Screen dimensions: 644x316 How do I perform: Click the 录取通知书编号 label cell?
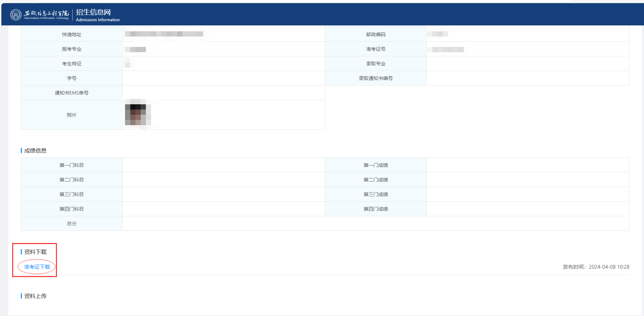click(375, 78)
